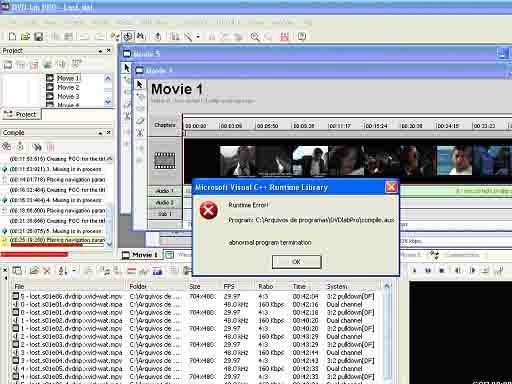Sort assets by the Folder column header
The image size is (512, 384).
click(x=156, y=286)
